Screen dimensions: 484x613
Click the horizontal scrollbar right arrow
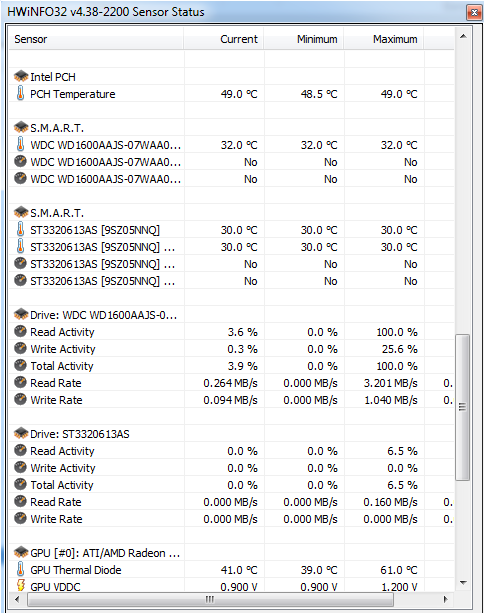pos(446,599)
